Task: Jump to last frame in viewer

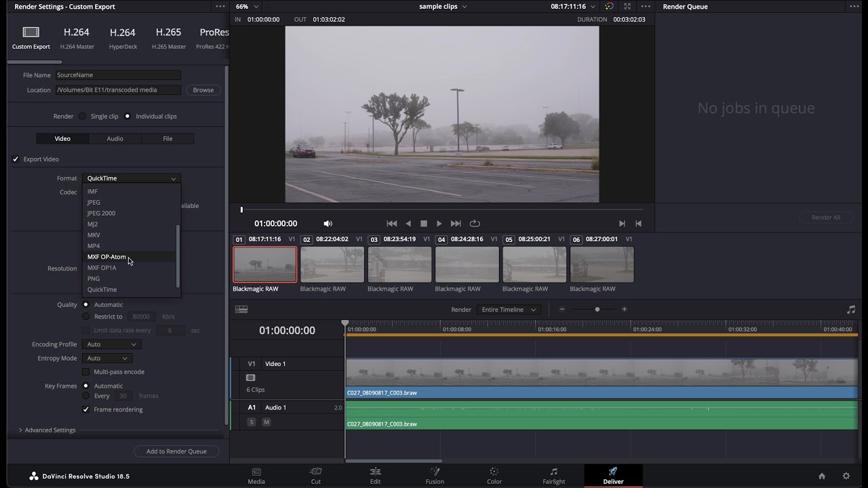Action: 456,224
